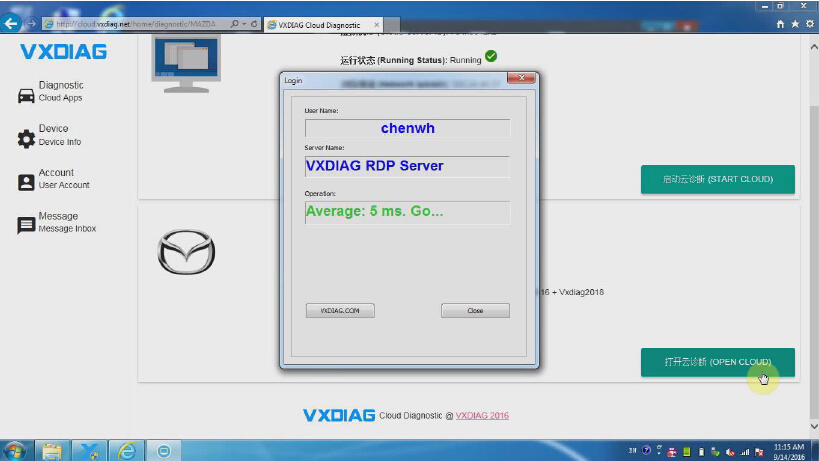Open the round blue taskbar app
The width and height of the screenshot is (819, 461).
click(x=164, y=451)
